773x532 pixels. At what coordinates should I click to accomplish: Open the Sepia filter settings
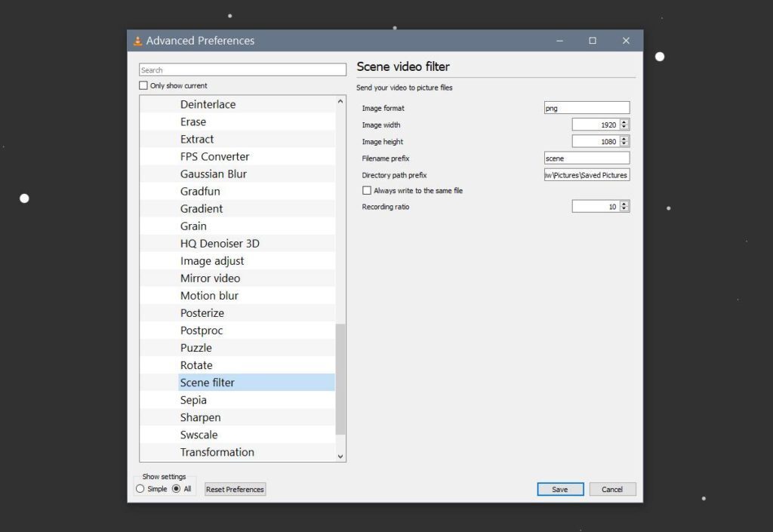(x=193, y=399)
